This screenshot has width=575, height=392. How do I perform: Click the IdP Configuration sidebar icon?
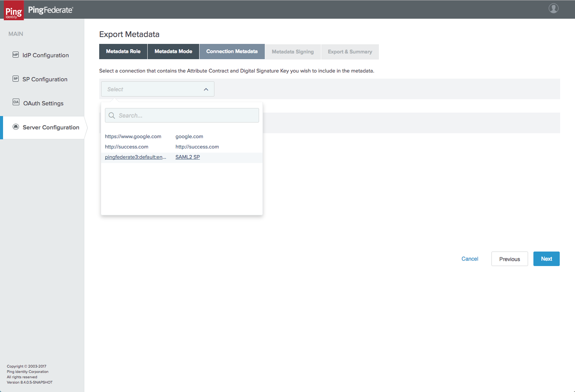pyautogui.click(x=16, y=55)
